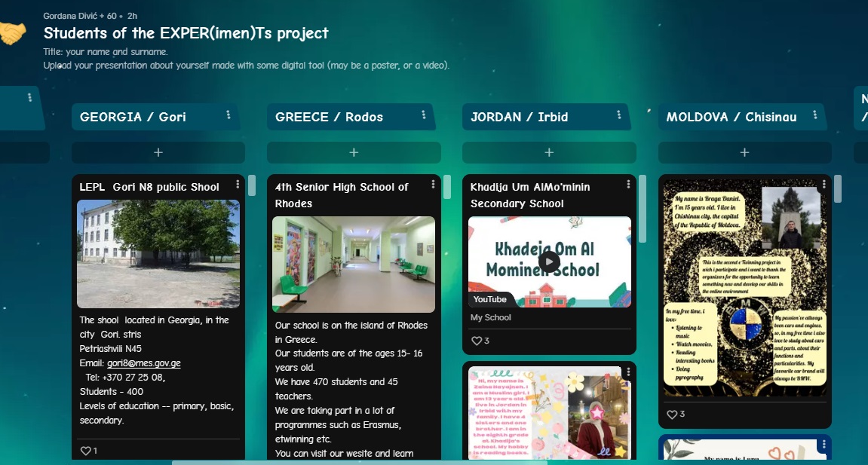This screenshot has width=868, height=465.
Task: View the Rhodes school hallway photo
Action: pos(354,264)
